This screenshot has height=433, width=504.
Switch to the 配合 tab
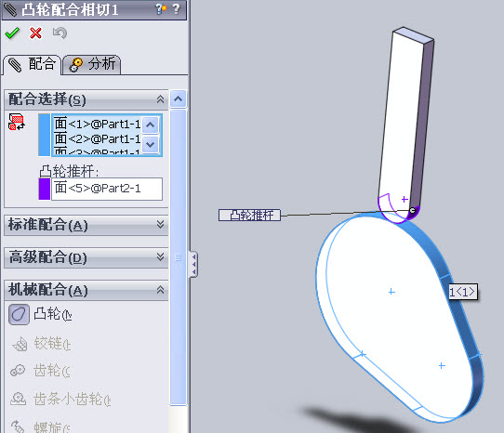[x=33, y=64]
